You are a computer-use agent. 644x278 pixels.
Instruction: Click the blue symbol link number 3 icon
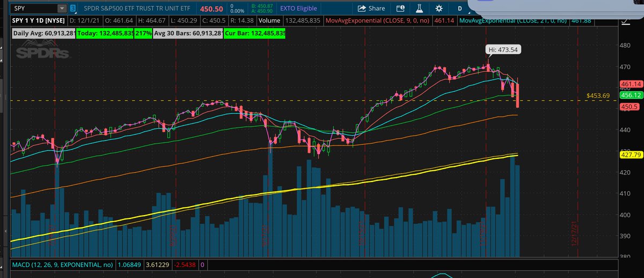(x=73, y=9)
